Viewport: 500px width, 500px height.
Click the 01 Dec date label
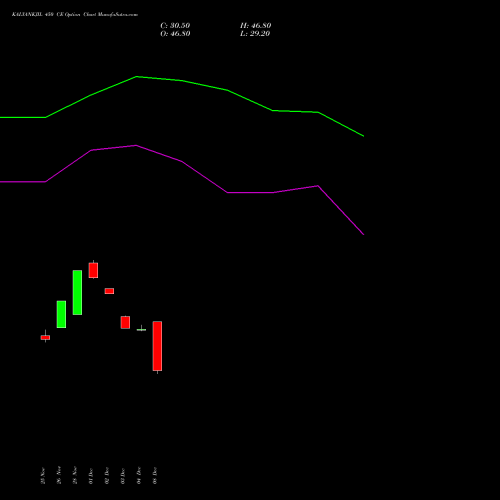[x=91, y=476]
